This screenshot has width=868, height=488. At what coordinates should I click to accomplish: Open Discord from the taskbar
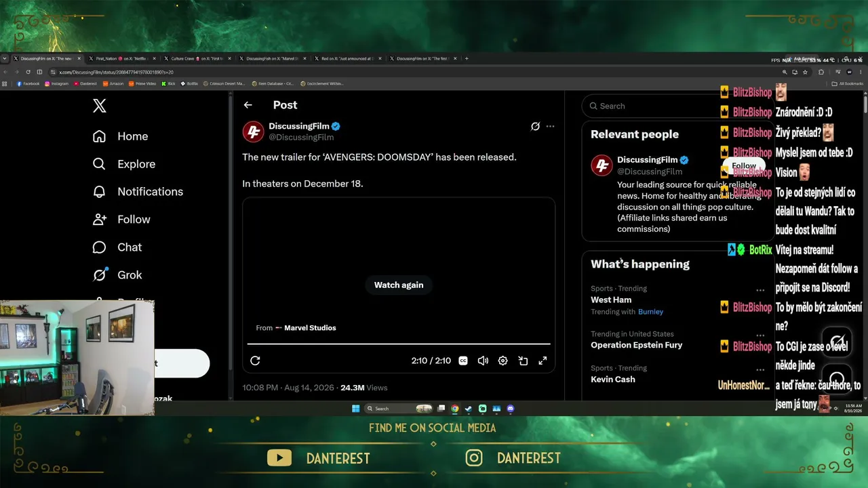click(x=511, y=409)
